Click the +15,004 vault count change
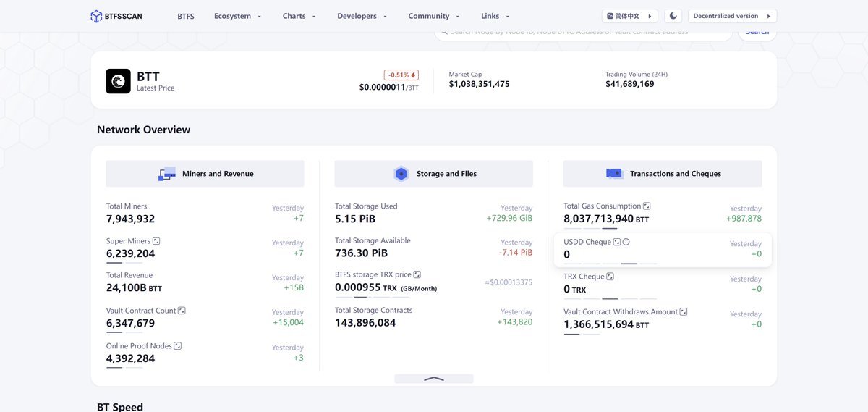This screenshot has height=412, width=868. pyautogui.click(x=288, y=322)
